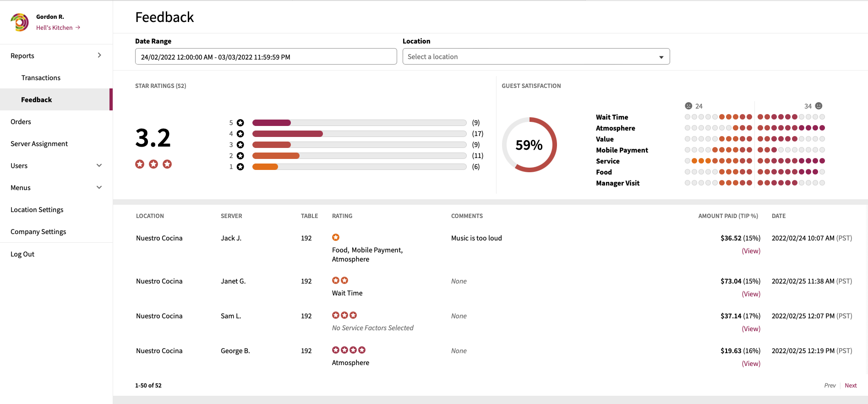Image resolution: width=868 pixels, height=404 pixels.
Task: Click the 4-star rating row star icon
Action: (240, 134)
